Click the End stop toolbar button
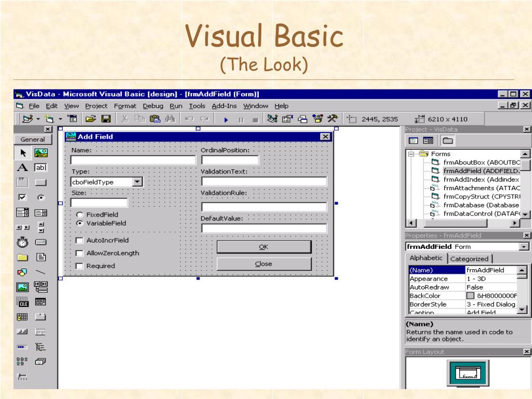Image resolution: width=532 pixels, height=399 pixels. 256,120
